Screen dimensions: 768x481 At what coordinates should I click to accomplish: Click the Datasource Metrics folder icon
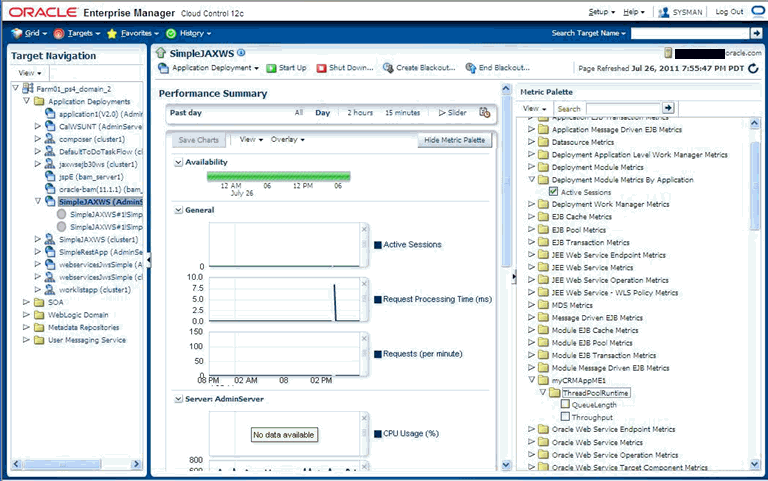[543, 142]
